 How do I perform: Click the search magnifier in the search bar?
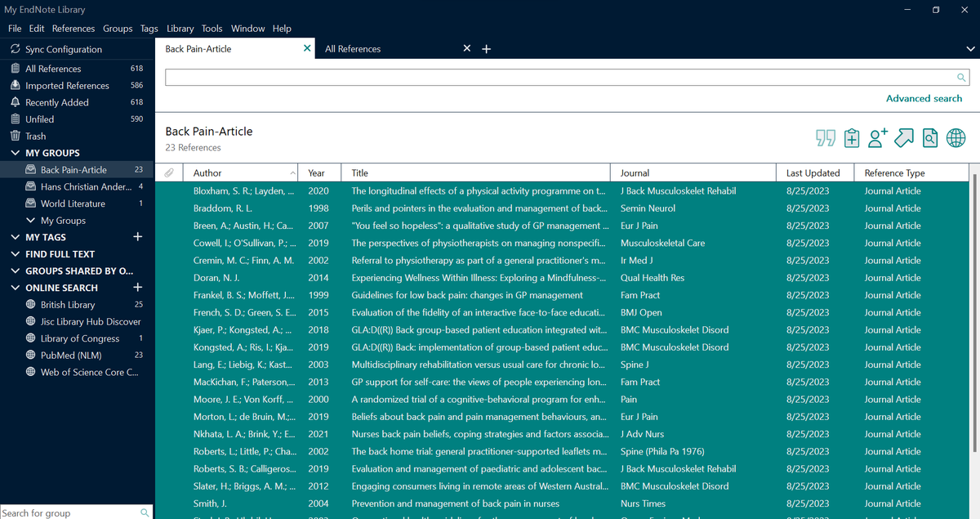(x=961, y=78)
